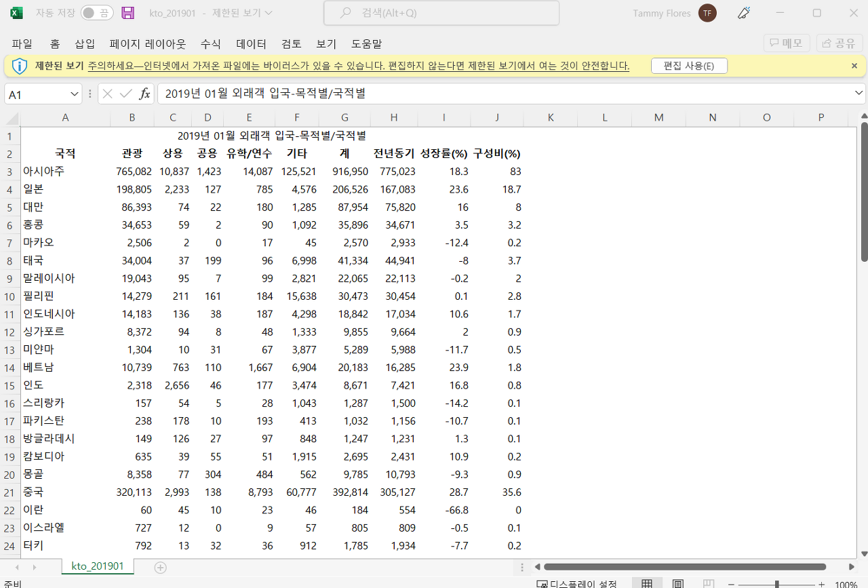The image size is (868, 588).
Task: Open the 데이터 tab
Action: coord(251,43)
